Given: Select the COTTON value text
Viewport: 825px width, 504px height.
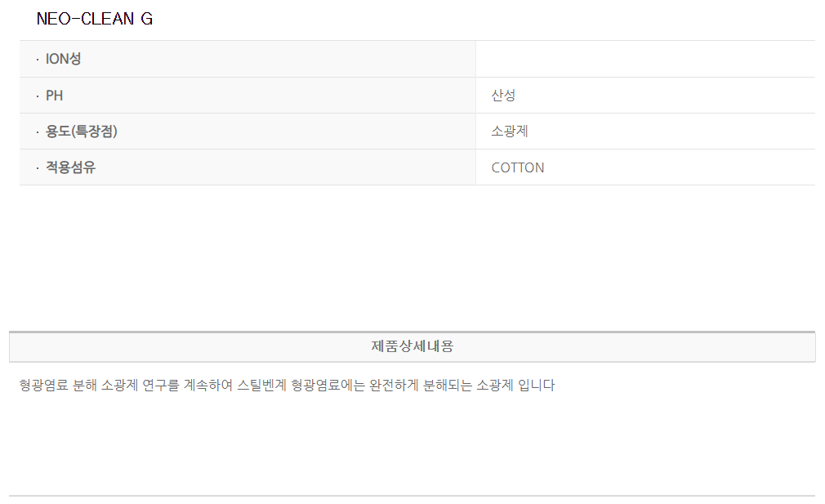Looking at the screenshot, I should coord(518,167).
